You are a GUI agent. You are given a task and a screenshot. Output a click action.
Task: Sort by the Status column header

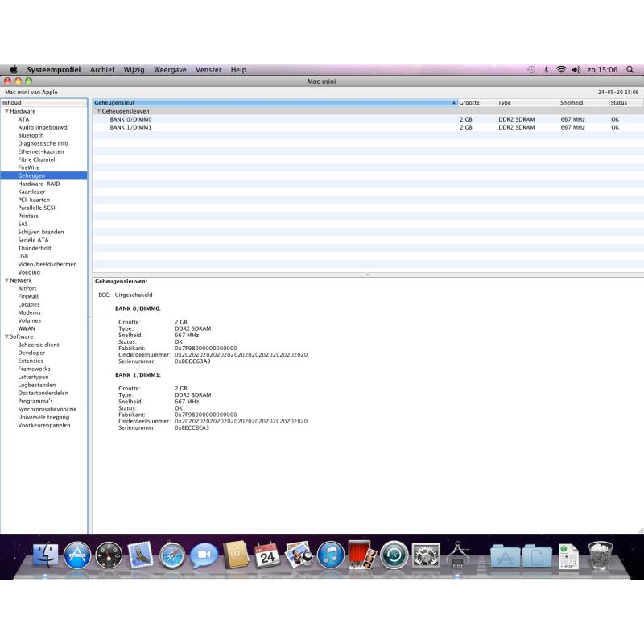click(x=625, y=103)
